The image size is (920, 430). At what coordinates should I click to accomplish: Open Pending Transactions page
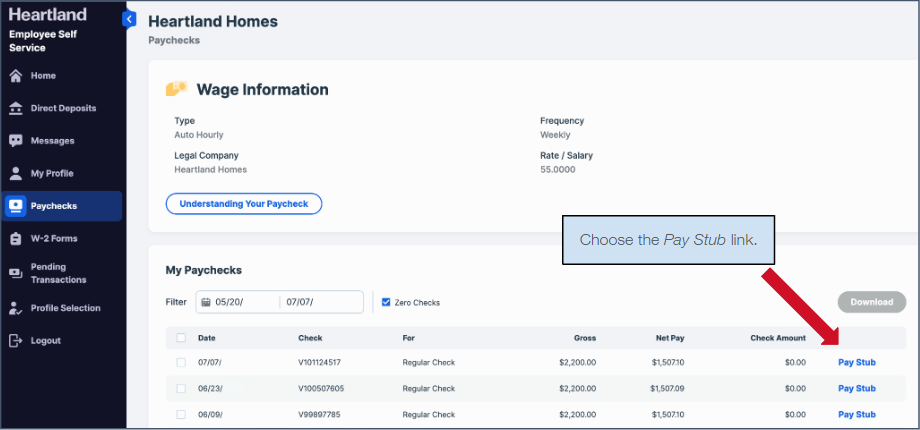click(x=59, y=273)
